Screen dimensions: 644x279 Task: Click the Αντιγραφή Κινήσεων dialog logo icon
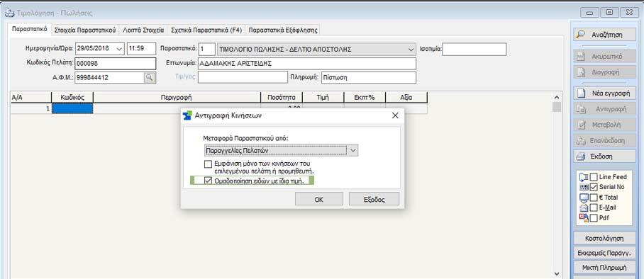pos(187,115)
